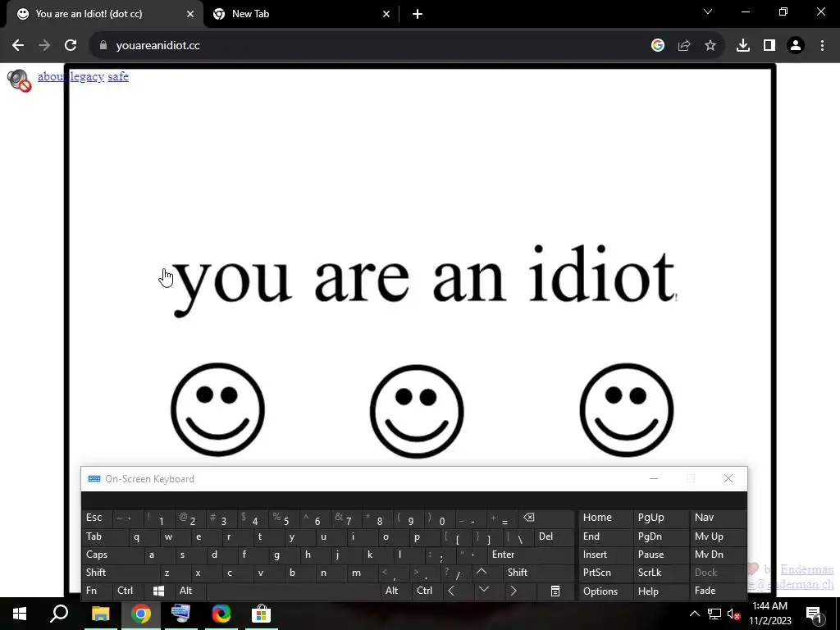Image resolution: width=840 pixels, height=630 pixels.
Task: Click the Tab key on keyboard
Action: pyautogui.click(x=104, y=536)
